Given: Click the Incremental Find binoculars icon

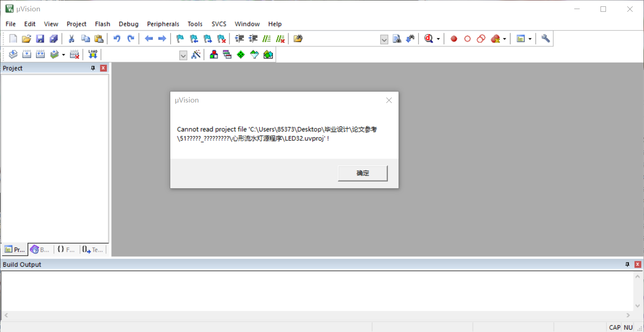Looking at the screenshot, I should point(410,39).
